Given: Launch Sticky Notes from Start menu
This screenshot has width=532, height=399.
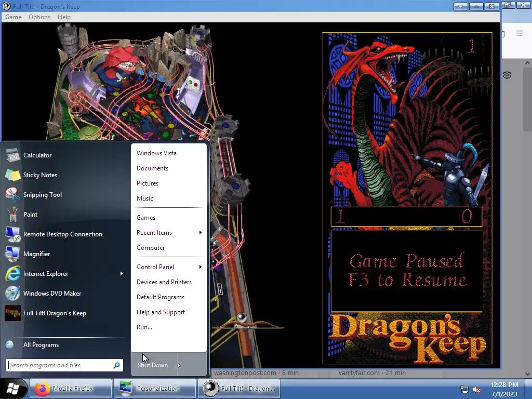Looking at the screenshot, I should [x=40, y=175].
